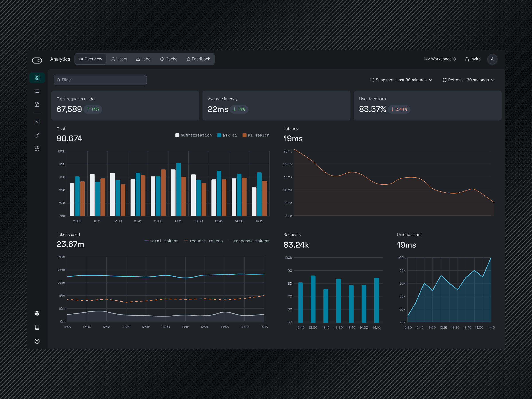Open the documentation book icon

pos(37,327)
